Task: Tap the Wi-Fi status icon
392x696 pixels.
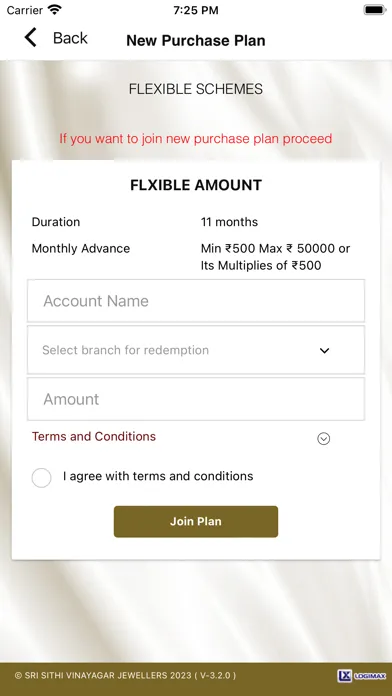Action: click(55, 10)
